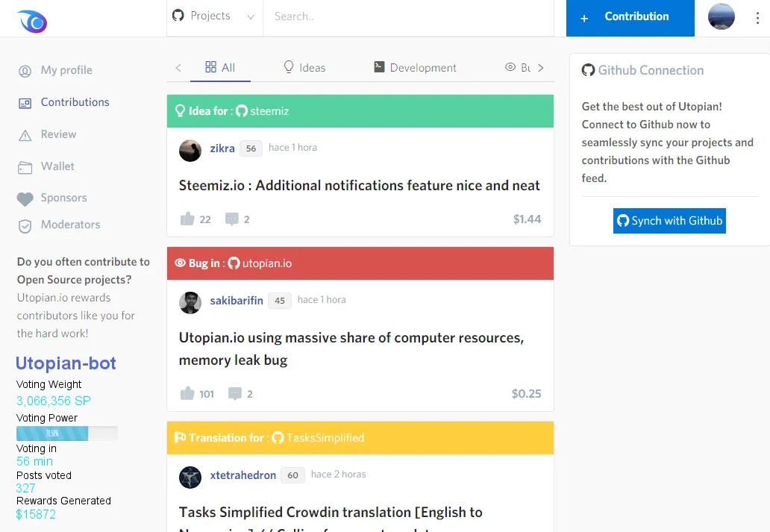The height and width of the screenshot is (532, 770).
Task: Click zikra's avatar picture
Action: pos(190,150)
